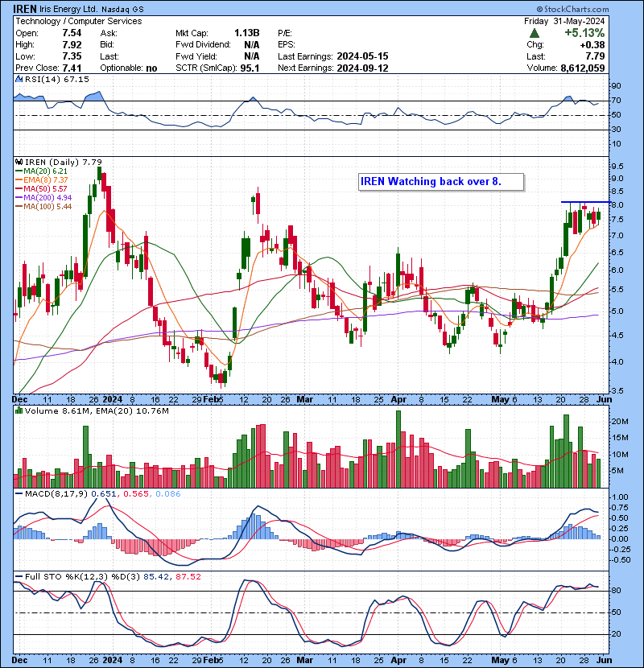The image size is (644, 668).
Task: Click the +5.13% percent change value
Action: point(584,33)
